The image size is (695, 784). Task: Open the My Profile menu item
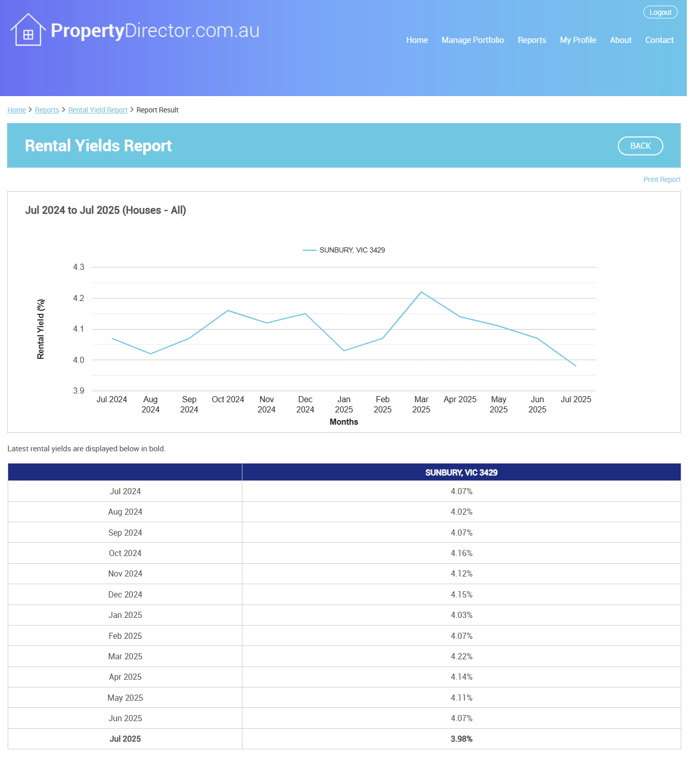click(578, 40)
